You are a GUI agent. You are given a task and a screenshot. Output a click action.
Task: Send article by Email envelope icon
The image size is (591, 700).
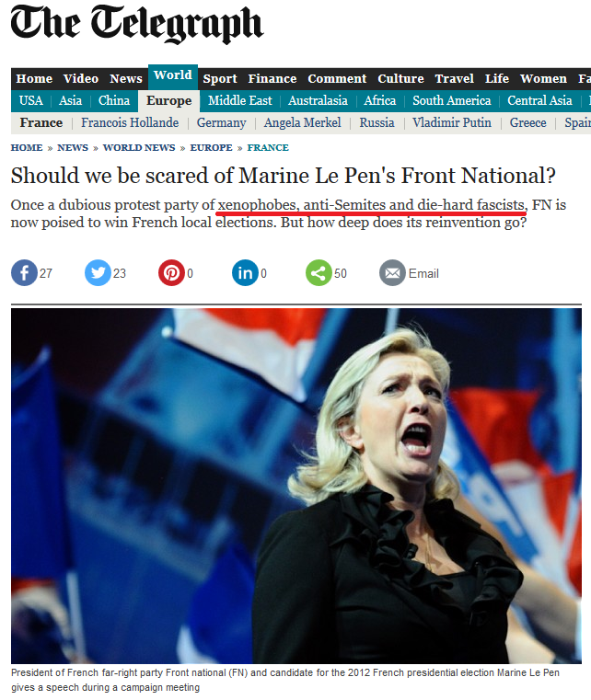(392, 273)
